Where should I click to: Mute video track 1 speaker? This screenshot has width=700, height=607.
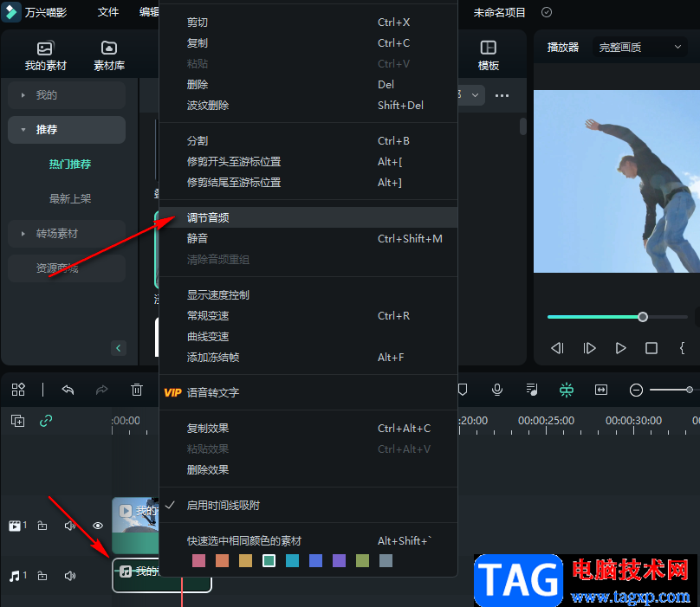pyautogui.click(x=70, y=526)
